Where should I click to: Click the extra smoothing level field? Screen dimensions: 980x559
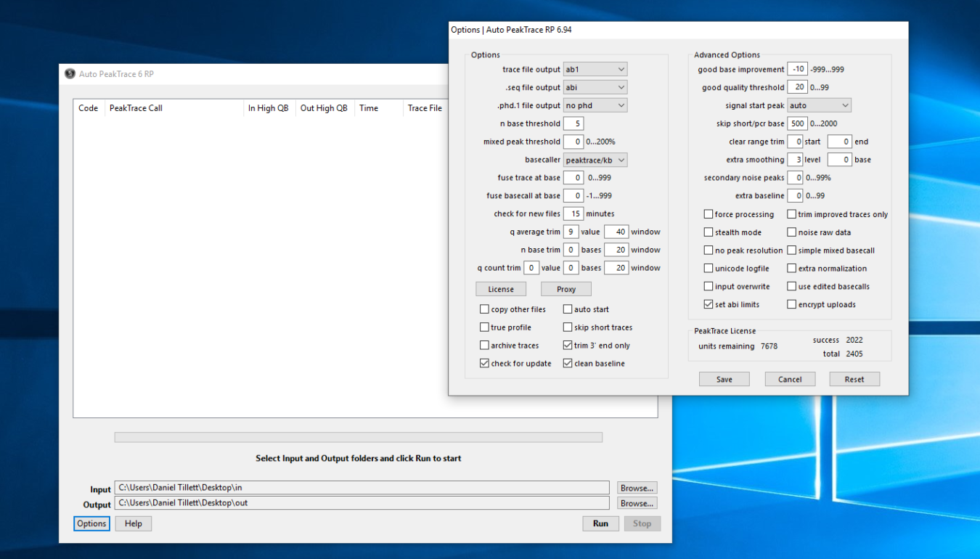(795, 160)
